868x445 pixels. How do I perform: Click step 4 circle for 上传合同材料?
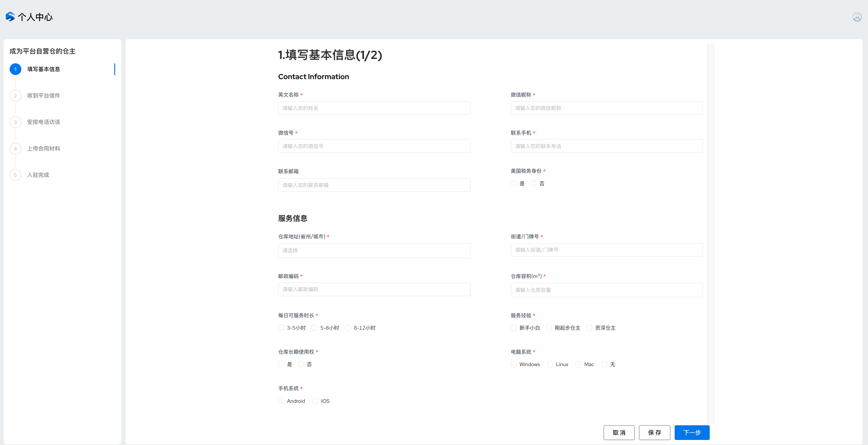[x=16, y=149]
